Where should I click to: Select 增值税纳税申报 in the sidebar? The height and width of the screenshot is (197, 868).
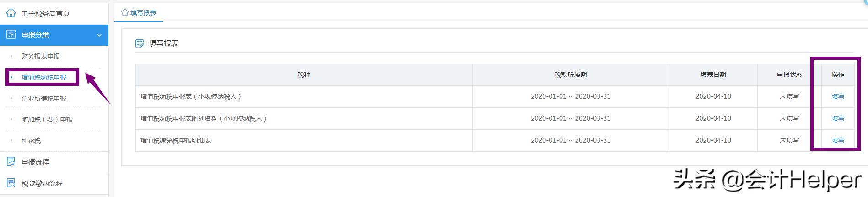tap(44, 77)
